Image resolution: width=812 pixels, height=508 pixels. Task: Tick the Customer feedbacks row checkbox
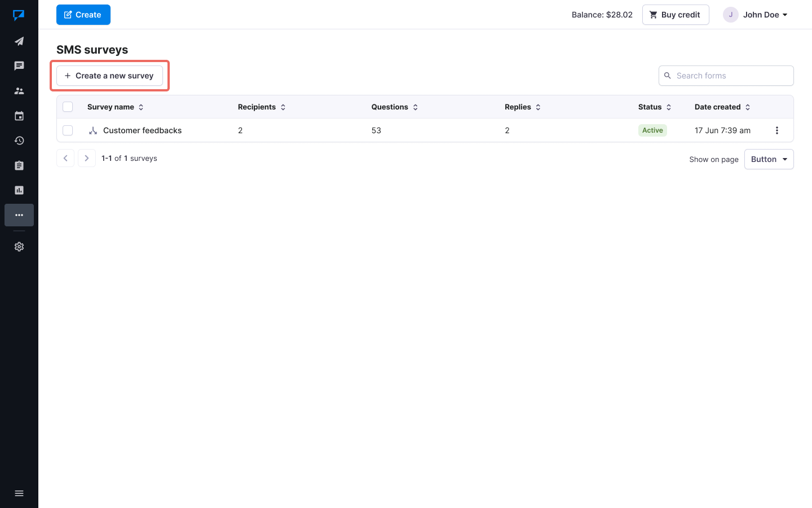coord(68,130)
